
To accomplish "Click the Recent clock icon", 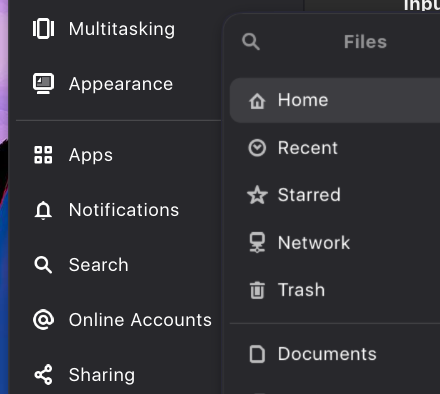I will point(257,148).
